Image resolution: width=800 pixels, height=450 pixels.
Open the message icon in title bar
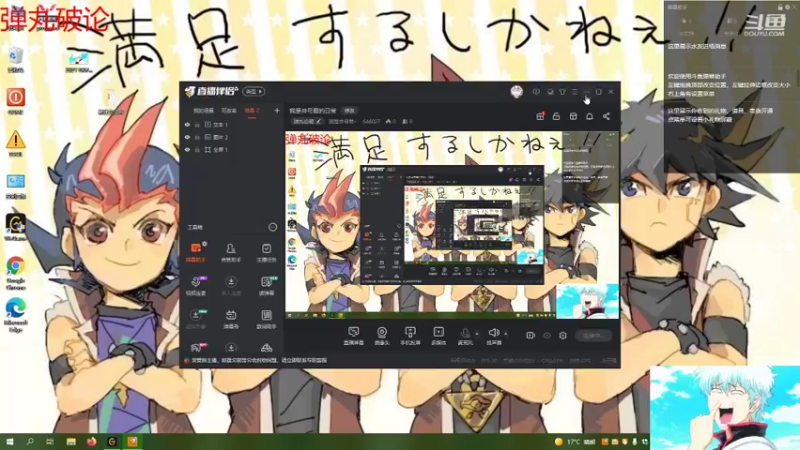tap(550, 92)
